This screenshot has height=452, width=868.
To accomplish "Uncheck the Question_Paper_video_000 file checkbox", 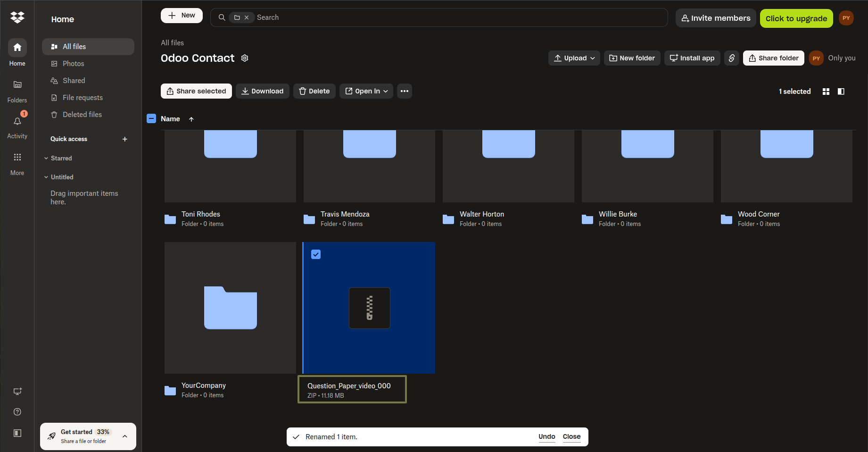I will 316,254.
